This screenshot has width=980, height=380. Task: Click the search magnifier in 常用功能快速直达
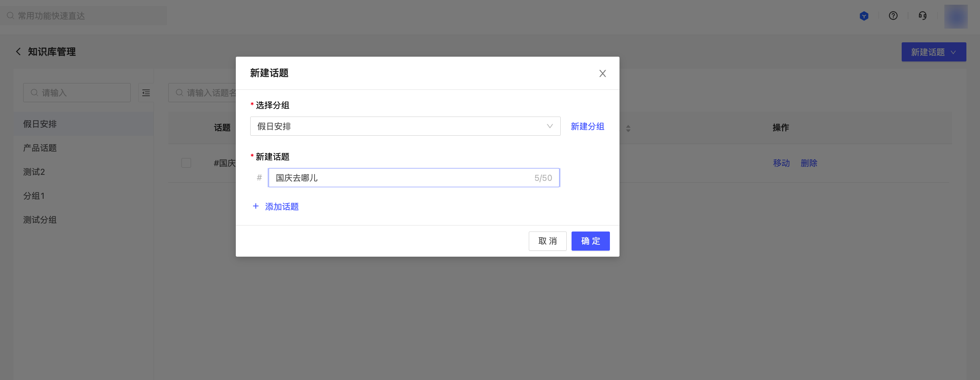[x=10, y=16]
